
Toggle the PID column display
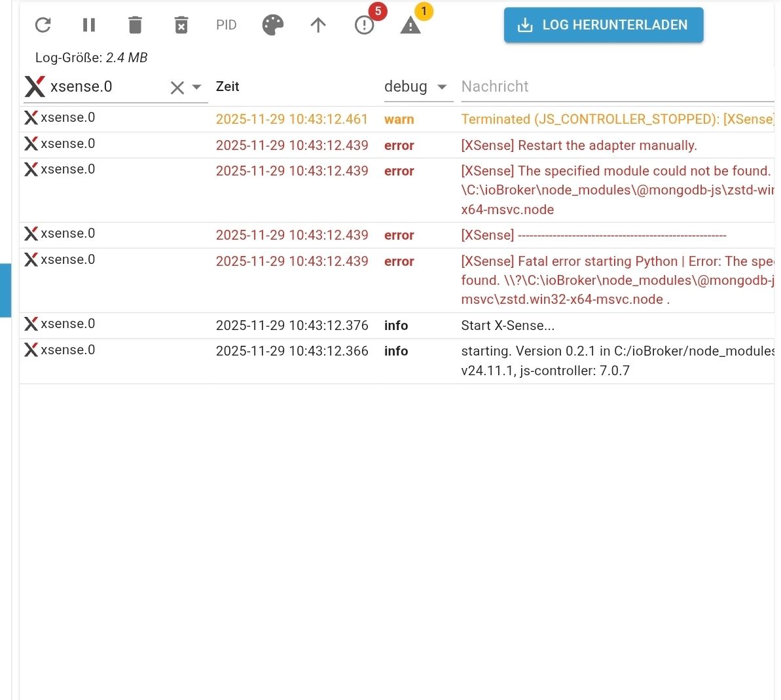226,25
